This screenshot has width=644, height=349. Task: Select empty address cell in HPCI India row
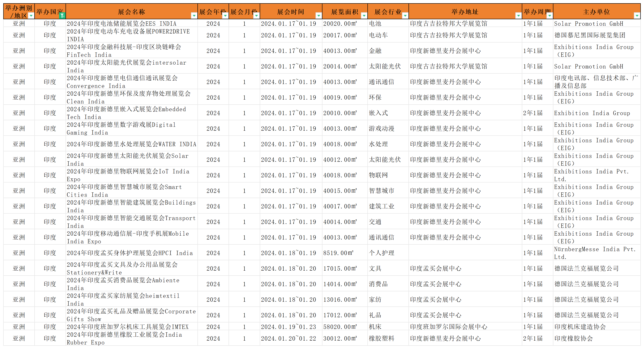click(465, 253)
